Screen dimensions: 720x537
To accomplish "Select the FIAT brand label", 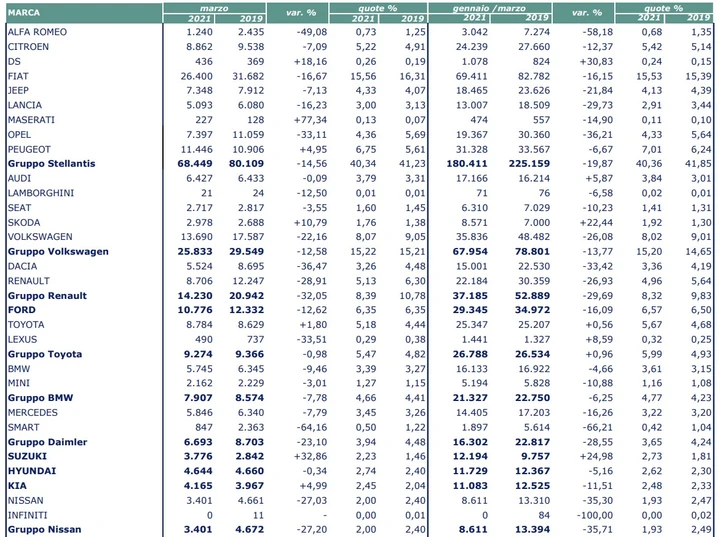I will tap(18, 76).
